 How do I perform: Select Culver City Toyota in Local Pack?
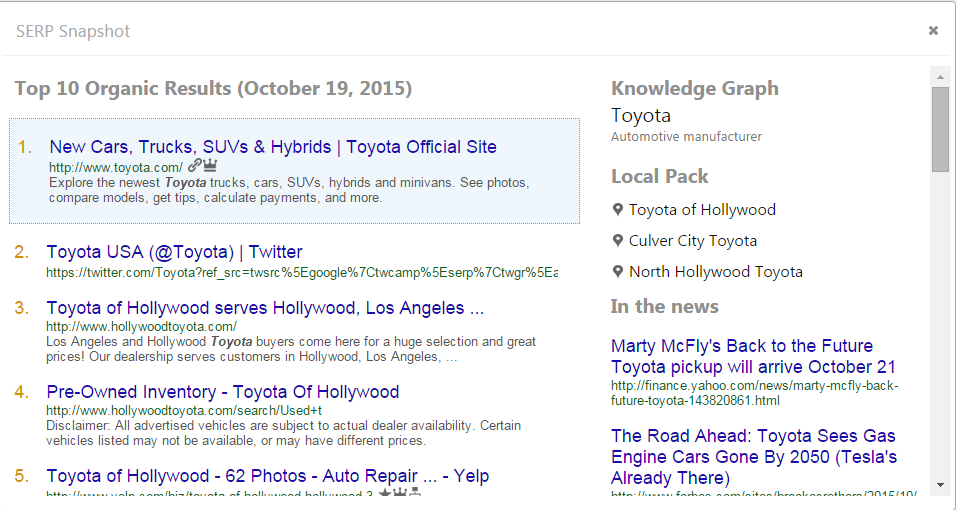tap(692, 241)
